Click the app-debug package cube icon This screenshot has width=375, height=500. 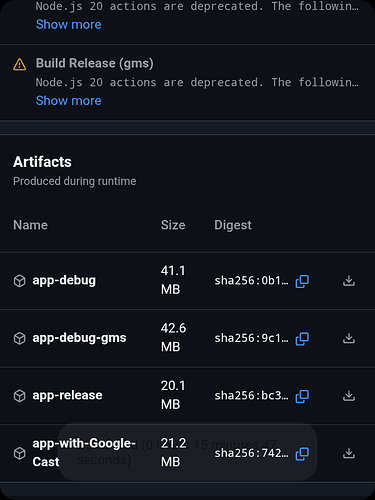click(20, 281)
